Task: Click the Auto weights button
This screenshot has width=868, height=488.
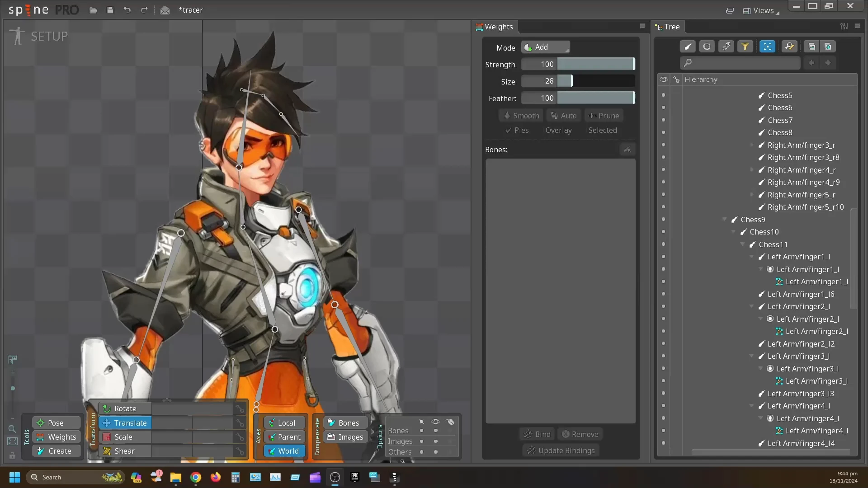Action: [x=563, y=116]
